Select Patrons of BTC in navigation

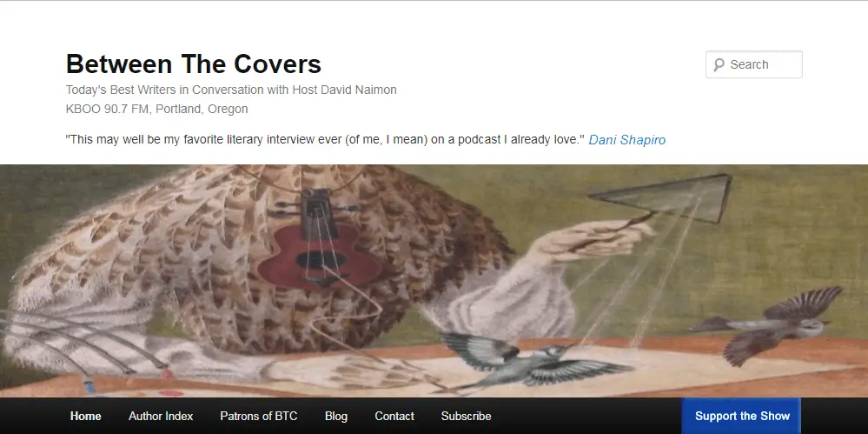tap(259, 416)
